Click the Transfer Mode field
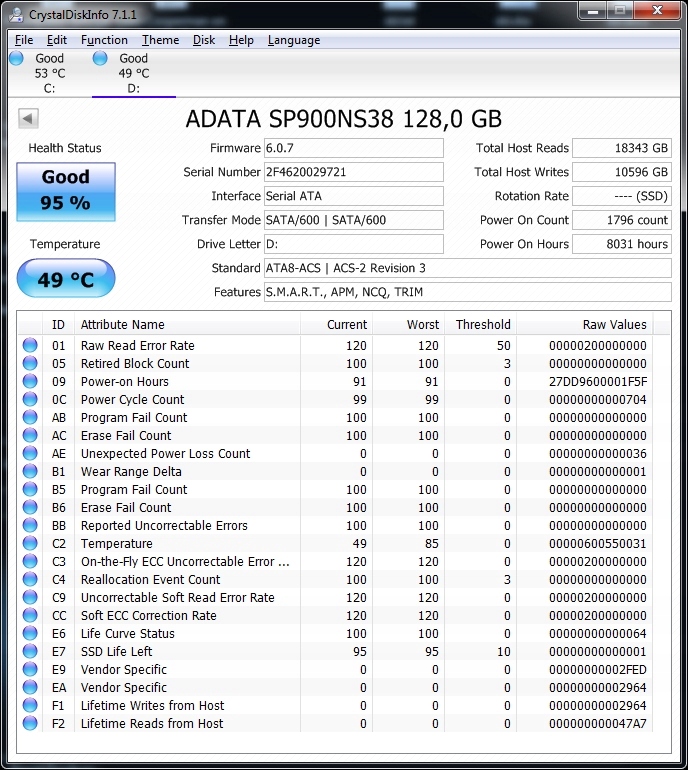 coord(354,220)
